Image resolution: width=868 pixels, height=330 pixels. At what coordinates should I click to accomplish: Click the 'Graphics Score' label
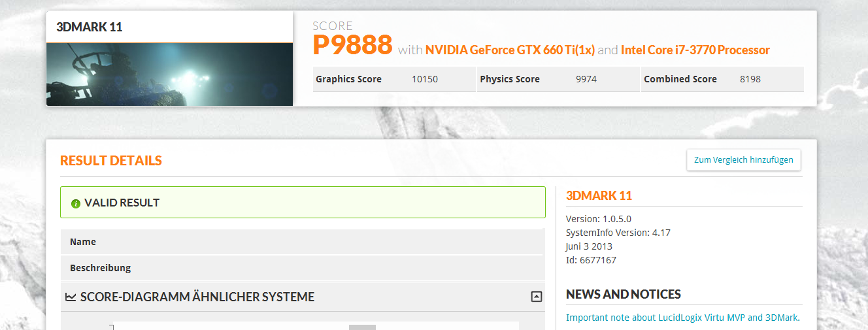click(348, 79)
